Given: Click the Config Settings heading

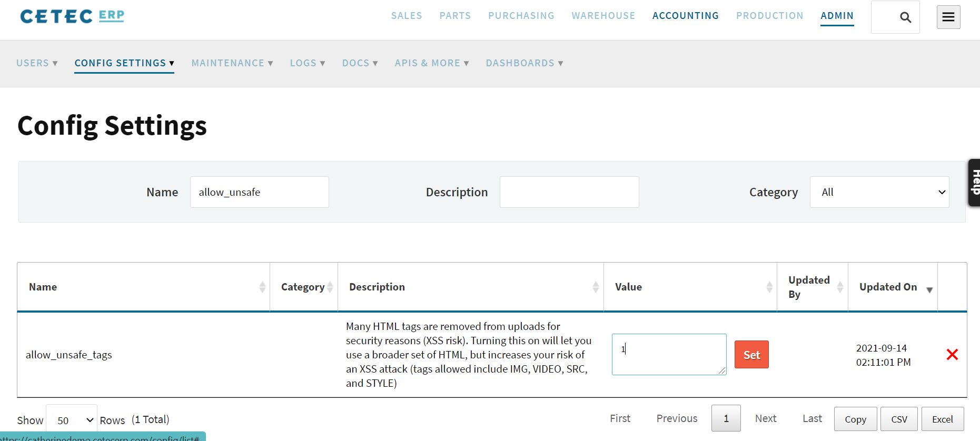Looking at the screenshot, I should 112,126.
